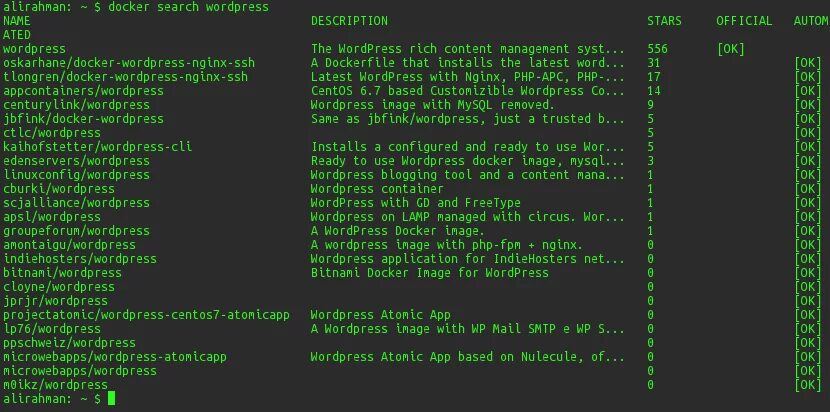Click the "docker search wordpress" command text

(x=188, y=7)
